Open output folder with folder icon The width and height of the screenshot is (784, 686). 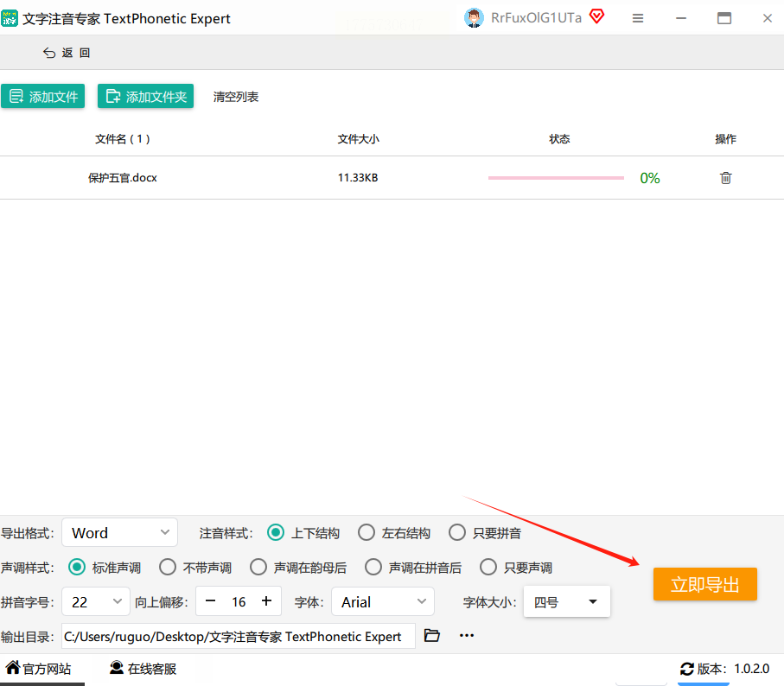click(432, 636)
